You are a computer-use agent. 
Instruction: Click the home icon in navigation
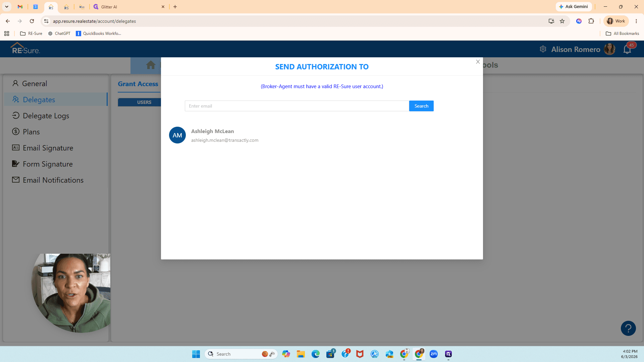(151, 65)
